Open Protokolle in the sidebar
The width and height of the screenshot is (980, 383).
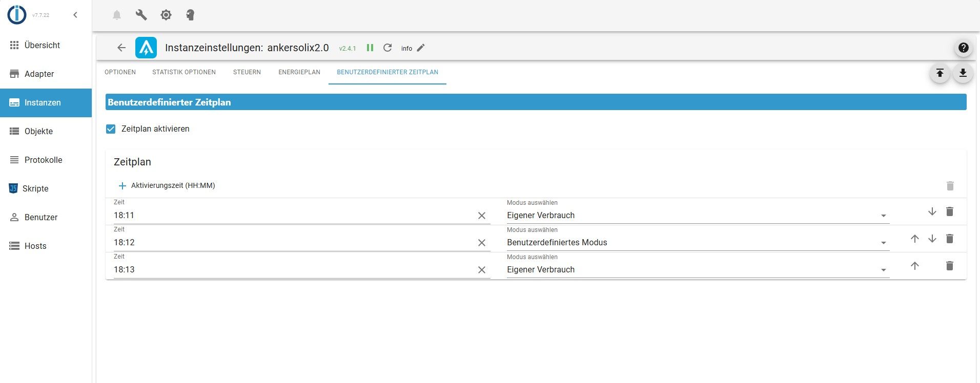coord(46,160)
